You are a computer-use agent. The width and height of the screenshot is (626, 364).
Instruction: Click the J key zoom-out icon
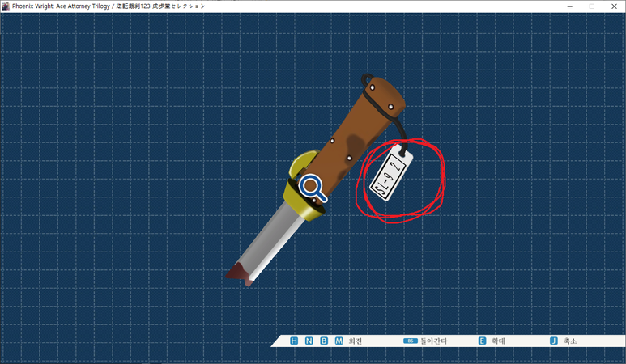554,341
